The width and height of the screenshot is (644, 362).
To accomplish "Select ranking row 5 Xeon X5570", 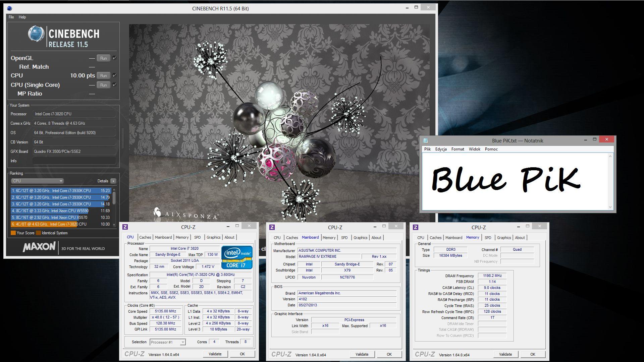I will coord(61,218).
